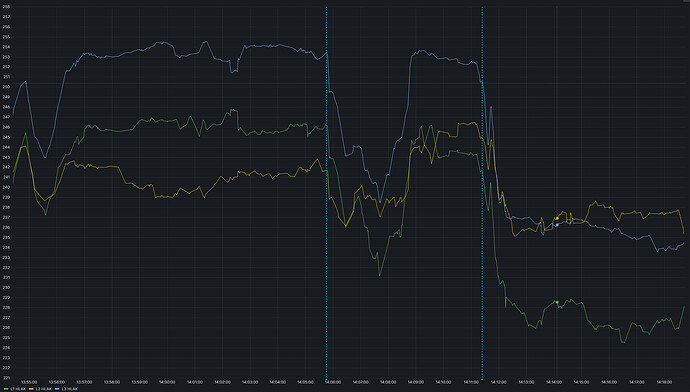Click the blue highlighted data point at 14:14:00

[557, 225]
